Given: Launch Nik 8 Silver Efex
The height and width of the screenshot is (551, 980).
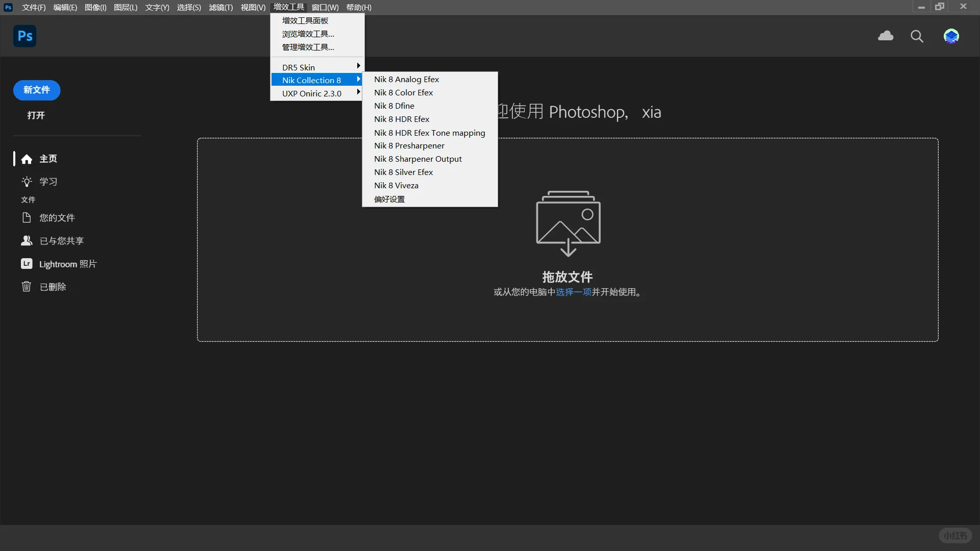Looking at the screenshot, I should (403, 172).
